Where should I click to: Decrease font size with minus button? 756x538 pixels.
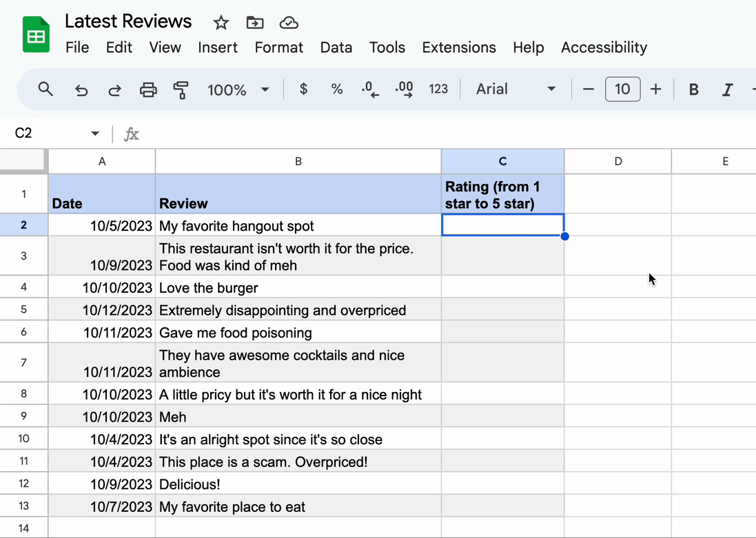(588, 89)
